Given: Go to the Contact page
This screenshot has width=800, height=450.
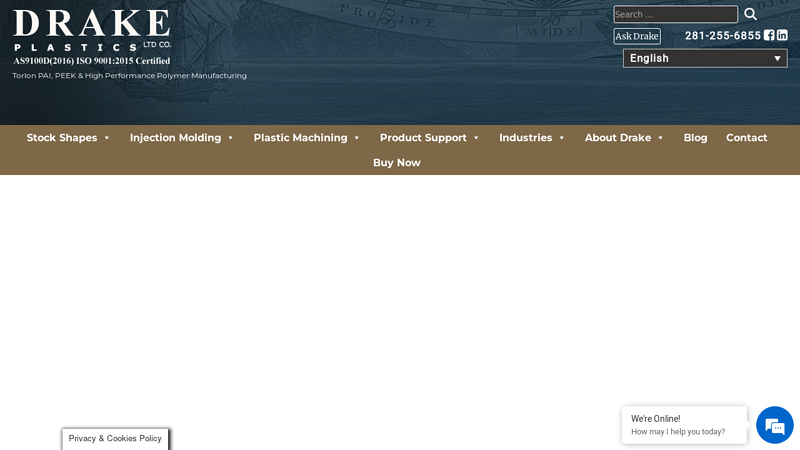Looking at the screenshot, I should coord(746,138).
